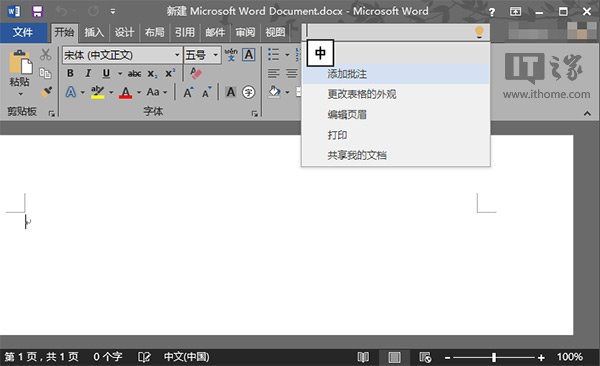This screenshot has width=600, height=366.
Task: Click the Format Painter brush icon
Action: [x=46, y=91]
